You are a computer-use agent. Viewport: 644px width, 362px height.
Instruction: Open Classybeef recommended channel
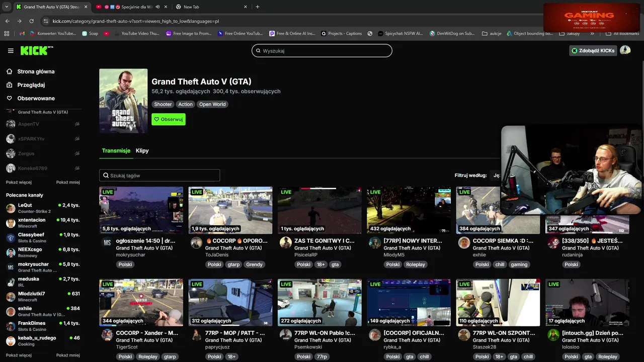tap(43, 237)
